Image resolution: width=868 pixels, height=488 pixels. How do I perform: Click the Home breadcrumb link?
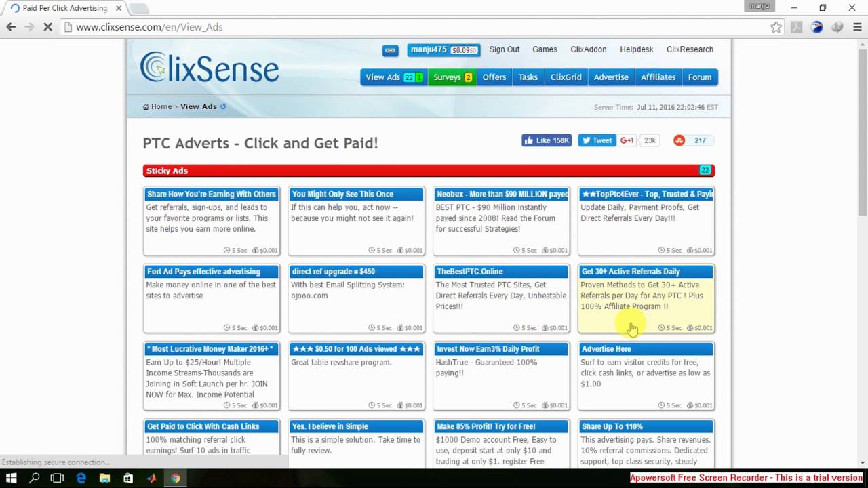[x=161, y=107]
